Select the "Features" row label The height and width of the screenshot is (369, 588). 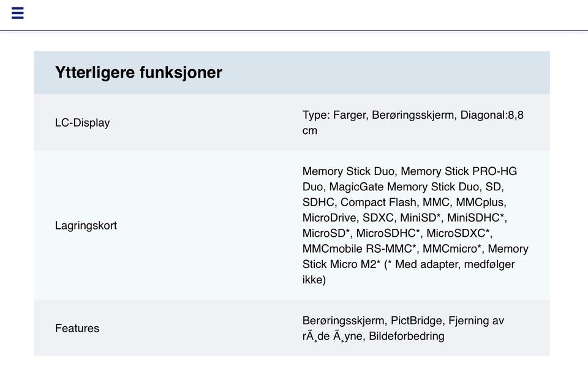[x=77, y=328]
